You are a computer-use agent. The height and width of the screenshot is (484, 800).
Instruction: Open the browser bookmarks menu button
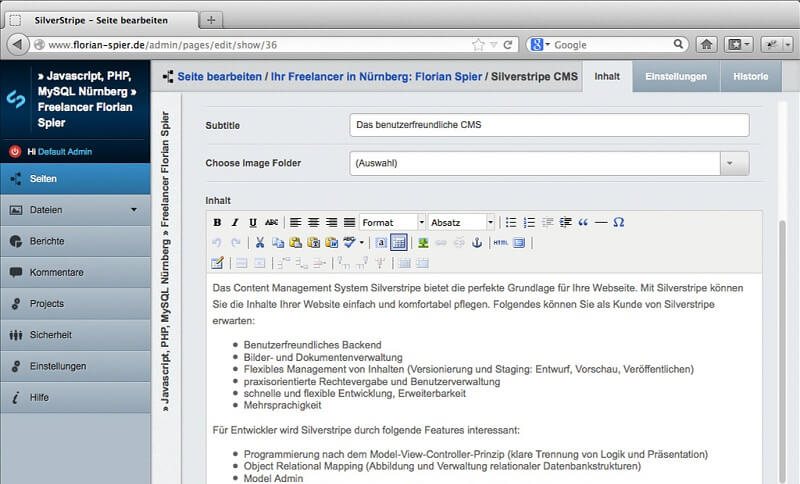738,45
